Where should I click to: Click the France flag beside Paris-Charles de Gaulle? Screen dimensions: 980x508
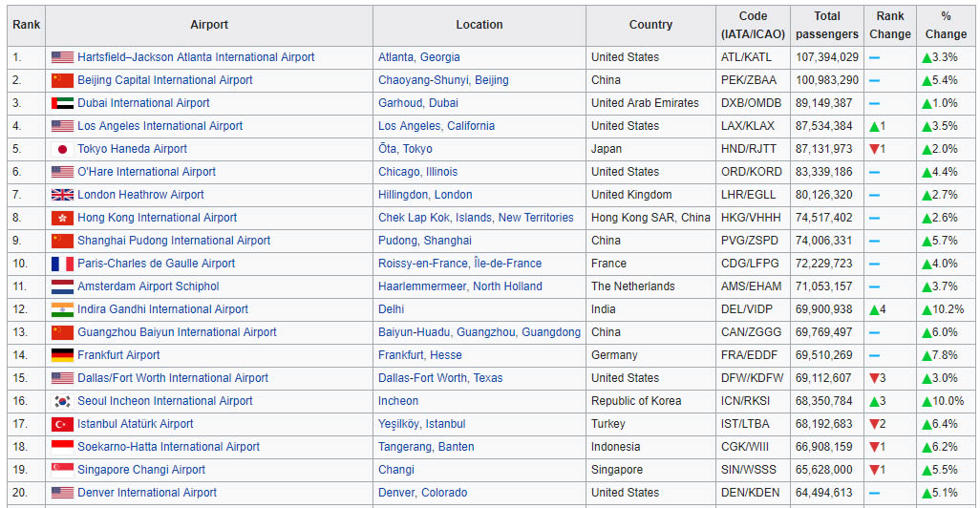[x=62, y=264]
